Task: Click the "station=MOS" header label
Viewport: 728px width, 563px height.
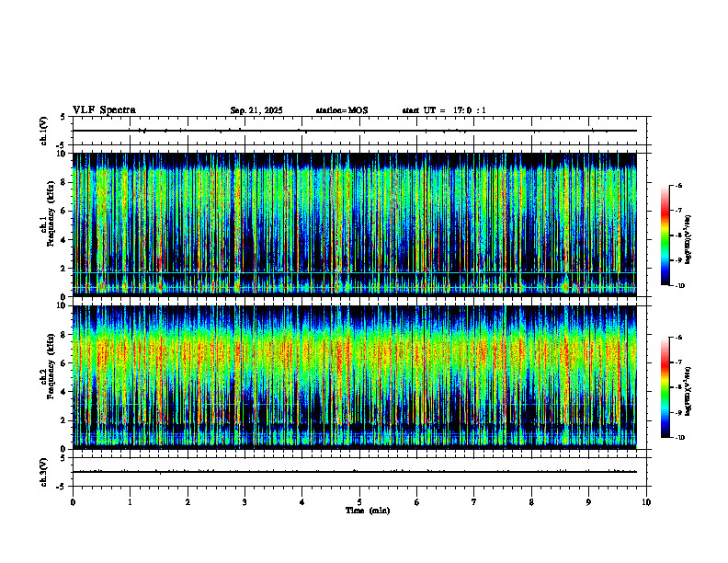Action: (x=342, y=110)
